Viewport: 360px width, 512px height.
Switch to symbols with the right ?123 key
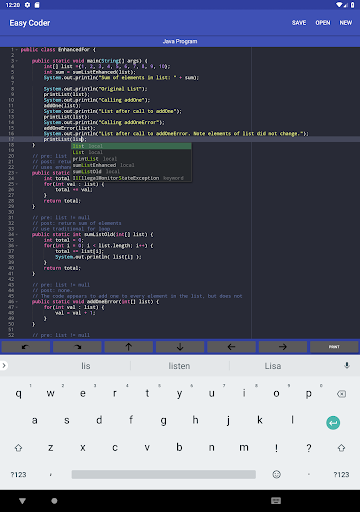coord(341,474)
